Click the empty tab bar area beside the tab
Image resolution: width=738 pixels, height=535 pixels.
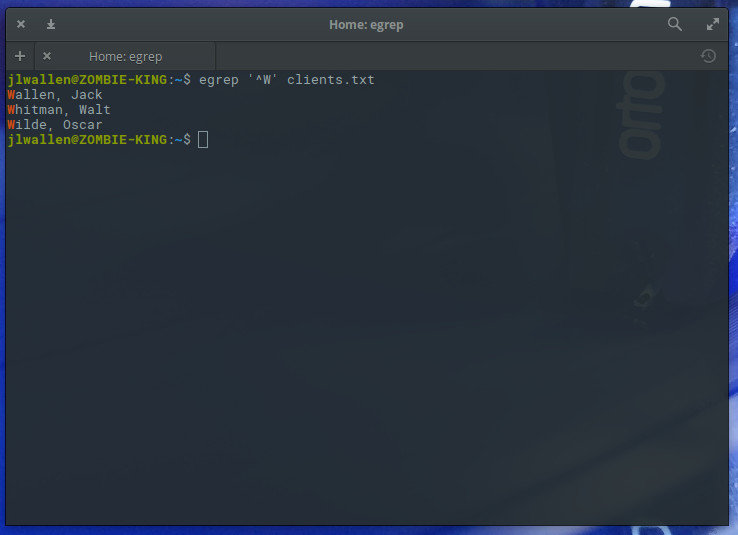(x=450, y=56)
